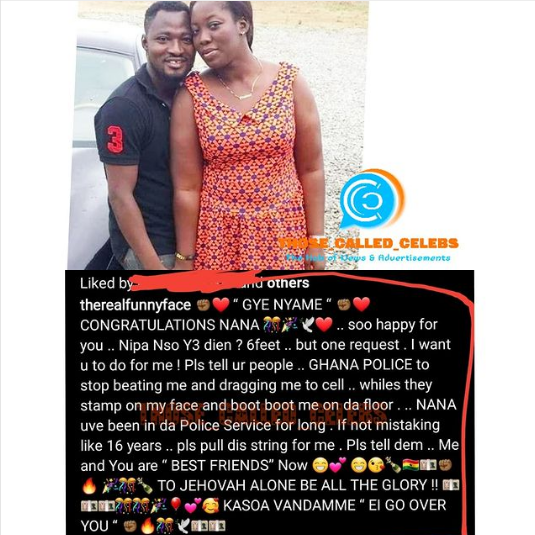Click the fire emoji before TO JEHOVAH
This screenshot has height=535, width=535.
click(89, 486)
